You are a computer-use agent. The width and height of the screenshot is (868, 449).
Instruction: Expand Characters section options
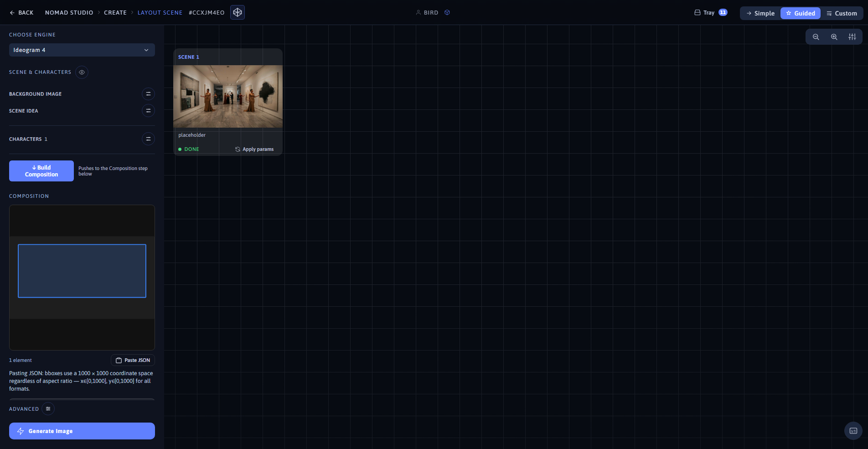[x=148, y=139]
